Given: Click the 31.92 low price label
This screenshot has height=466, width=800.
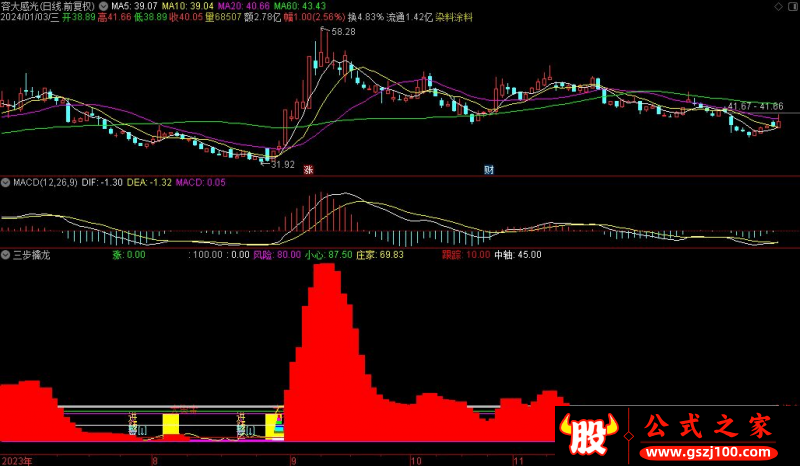Looking at the screenshot, I should 283,164.
